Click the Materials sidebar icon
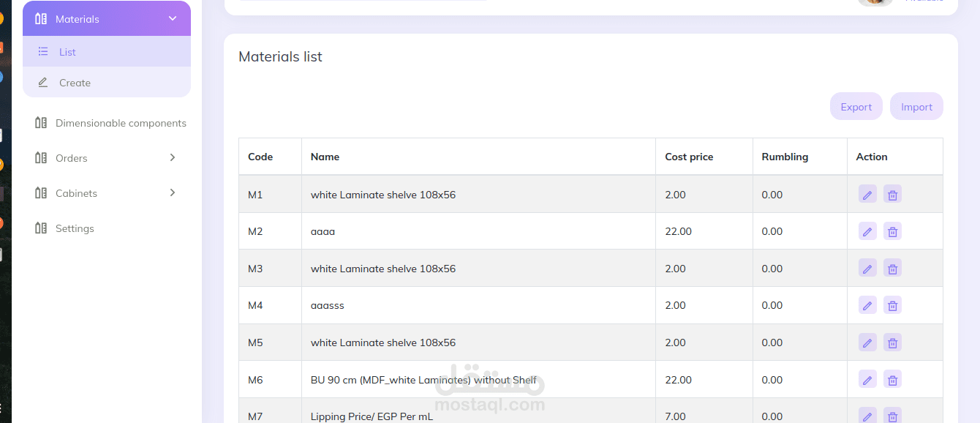980x423 pixels. 41,19
